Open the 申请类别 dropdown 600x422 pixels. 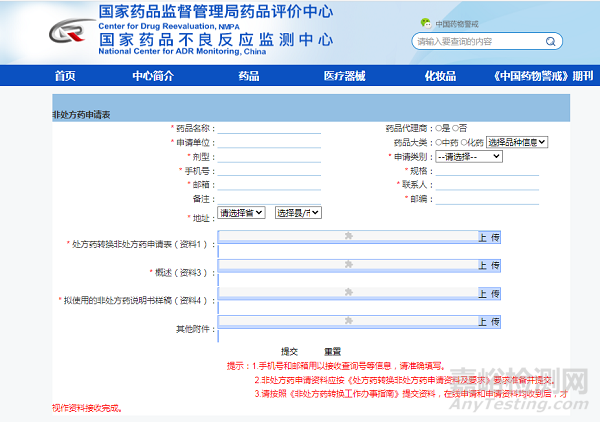tap(470, 157)
